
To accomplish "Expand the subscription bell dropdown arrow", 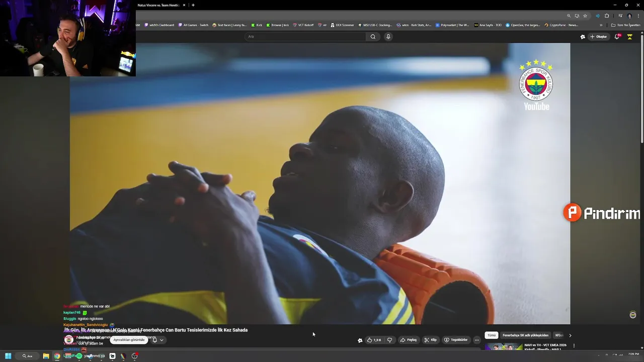I will point(162,340).
